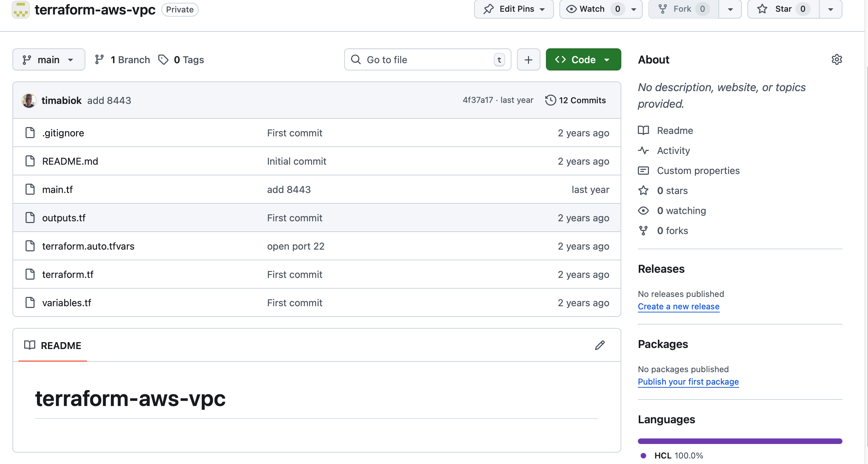The width and height of the screenshot is (868, 464).
Task: Click the file icon beside terraform.auto.tfvars
Action: coord(30,246)
